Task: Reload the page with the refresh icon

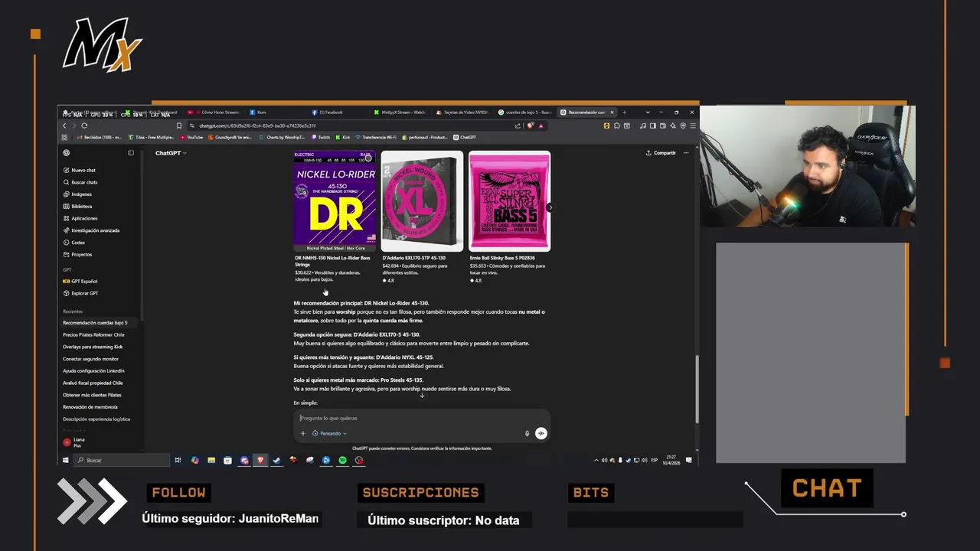Action: pos(84,126)
